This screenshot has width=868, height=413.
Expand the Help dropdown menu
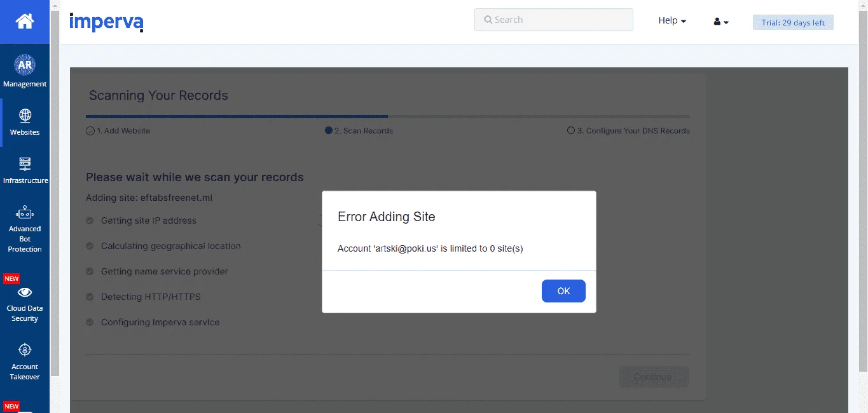672,21
